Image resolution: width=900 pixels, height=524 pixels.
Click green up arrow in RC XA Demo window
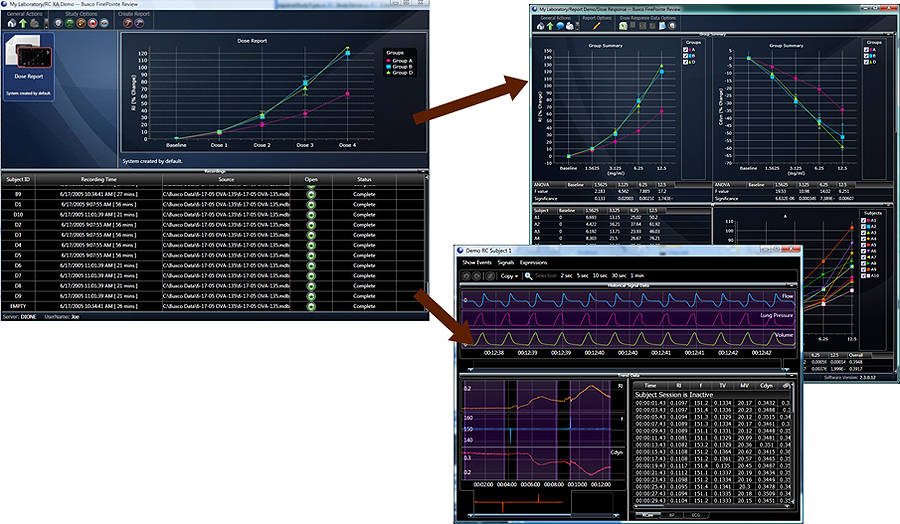[x=23, y=23]
